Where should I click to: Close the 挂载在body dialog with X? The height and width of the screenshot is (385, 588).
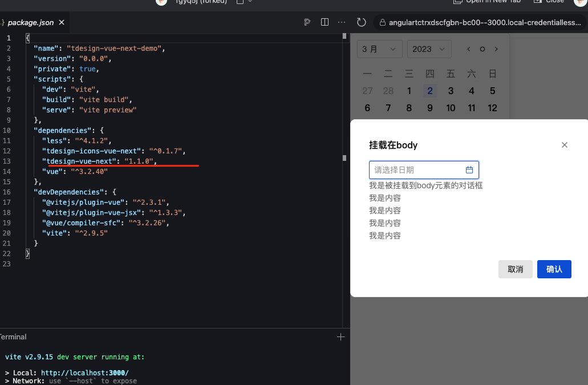click(565, 145)
